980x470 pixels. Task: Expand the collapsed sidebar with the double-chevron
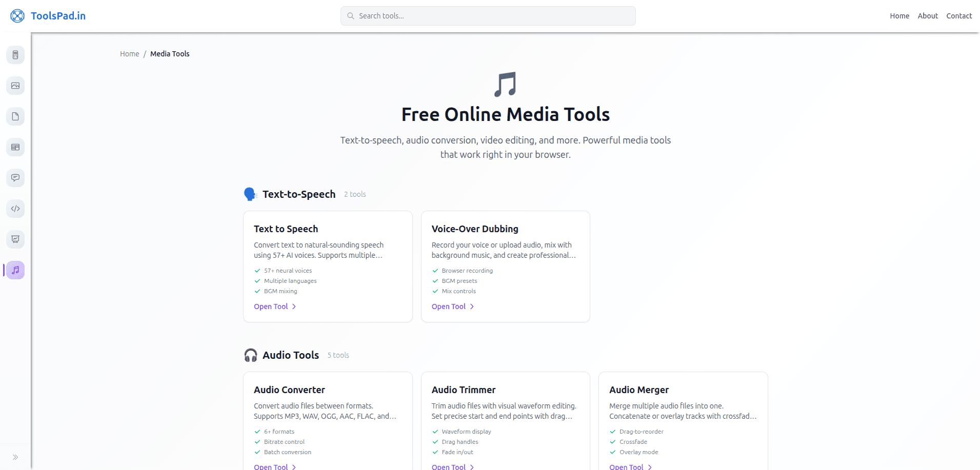(15, 457)
